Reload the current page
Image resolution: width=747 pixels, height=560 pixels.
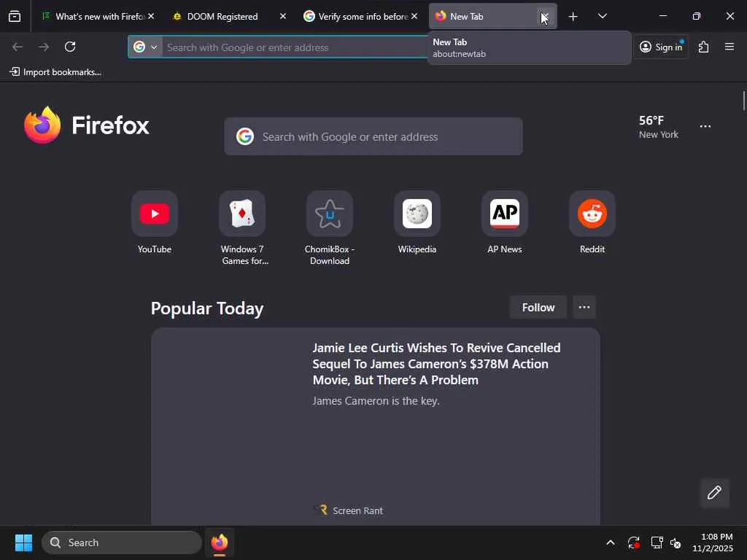tap(70, 47)
